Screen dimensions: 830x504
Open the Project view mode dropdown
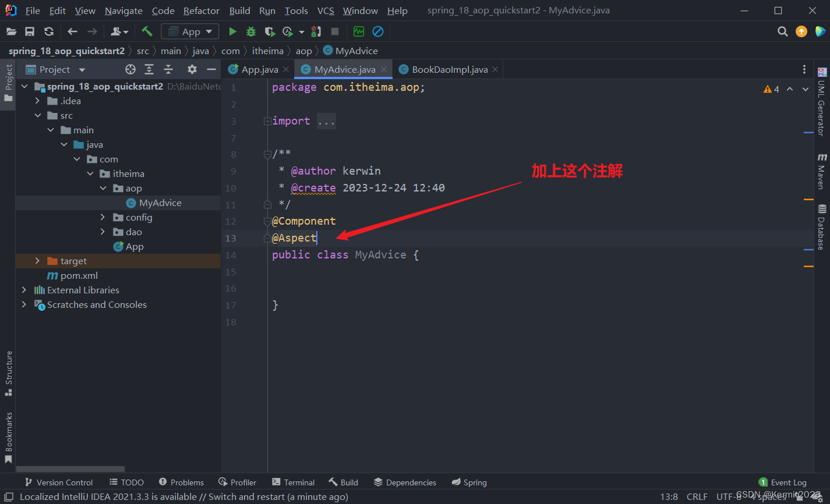82,70
